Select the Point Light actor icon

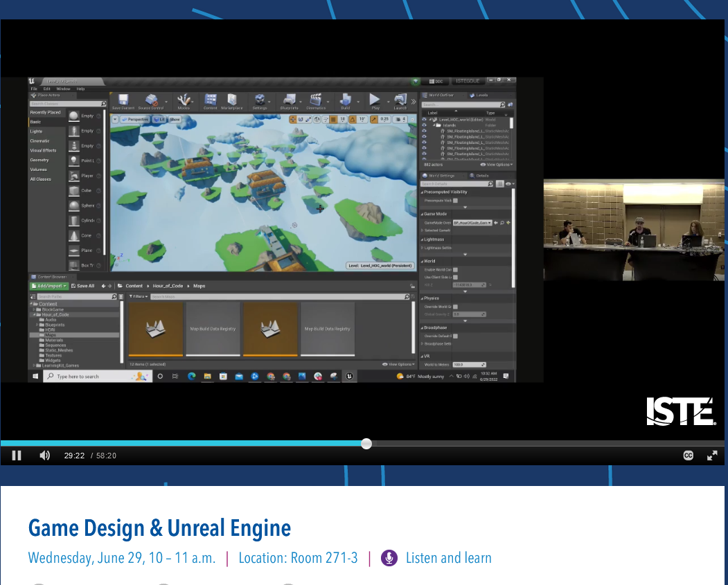click(74, 161)
